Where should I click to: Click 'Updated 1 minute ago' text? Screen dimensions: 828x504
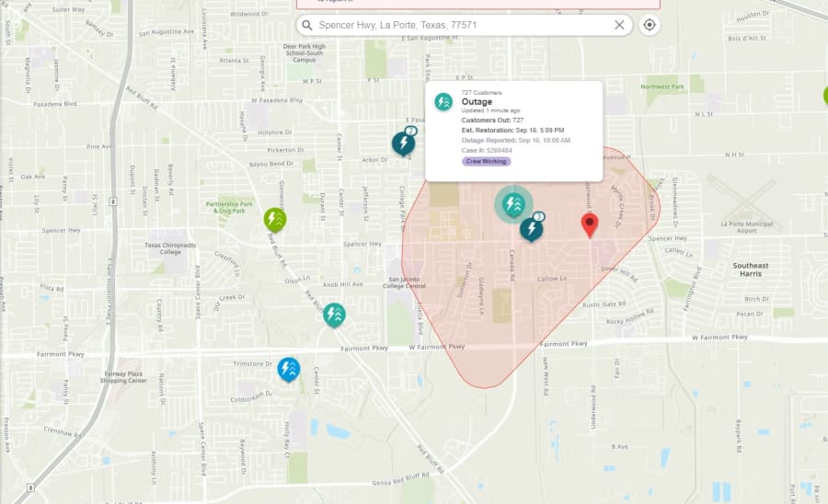click(x=490, y=110)
